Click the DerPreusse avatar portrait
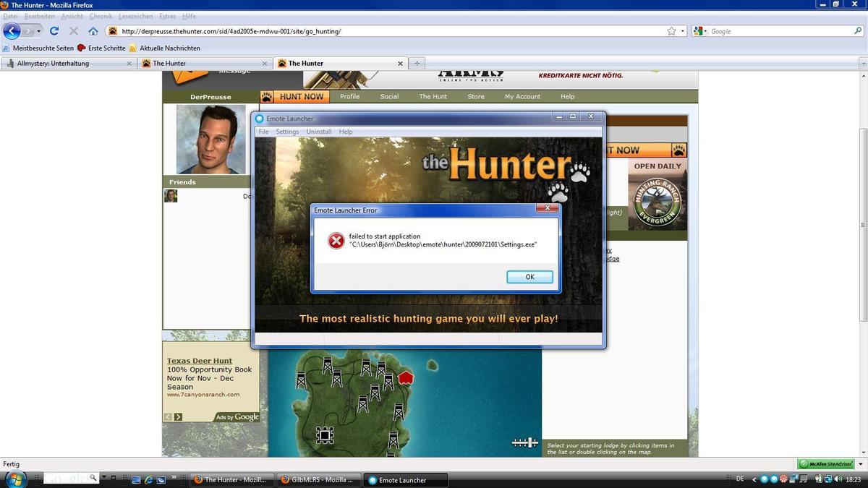 click(x=210, y=140)
